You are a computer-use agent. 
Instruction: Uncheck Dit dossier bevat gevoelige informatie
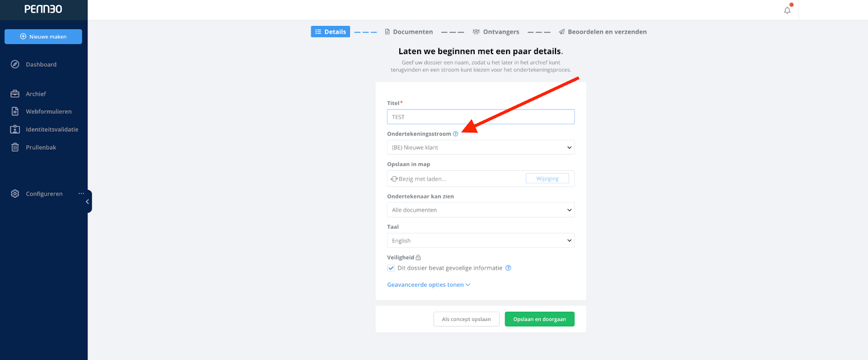click(x=391, y=268)
